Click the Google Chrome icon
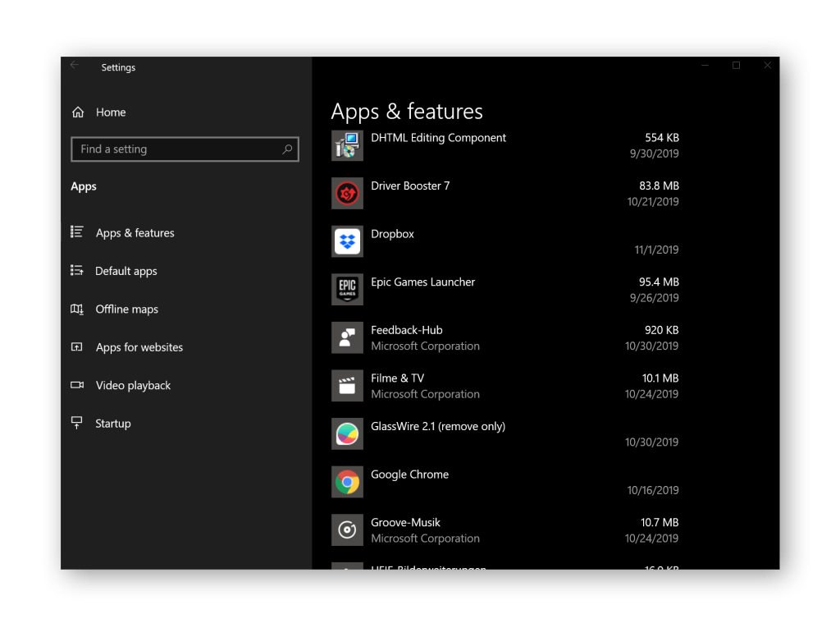The image size is (840, 628). click(x=347, y=482)
